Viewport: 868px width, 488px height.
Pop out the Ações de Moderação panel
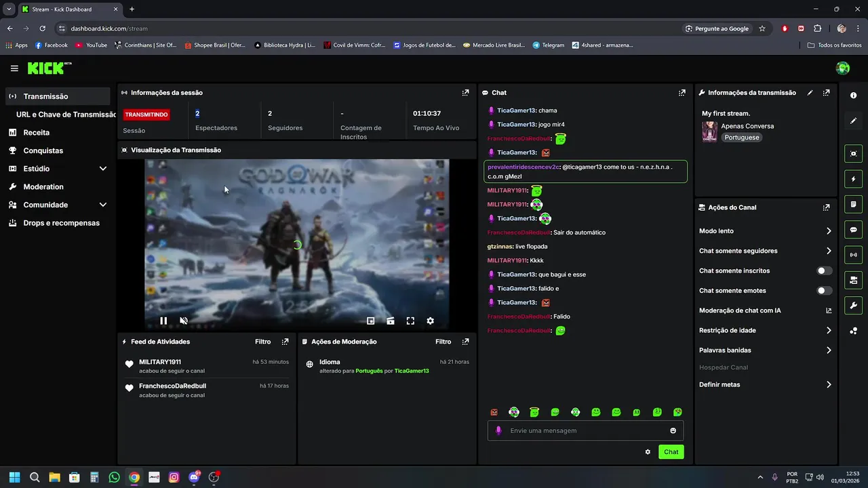point(465,342)
